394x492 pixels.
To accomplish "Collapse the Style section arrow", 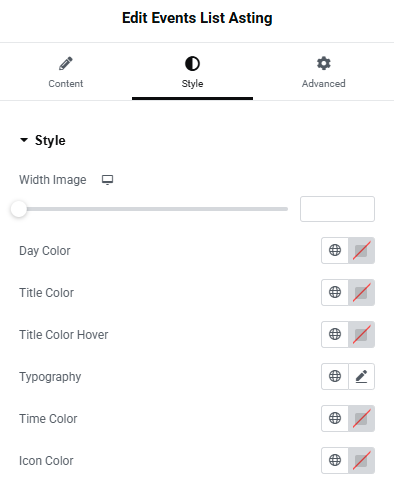I will tap(24, 140).
